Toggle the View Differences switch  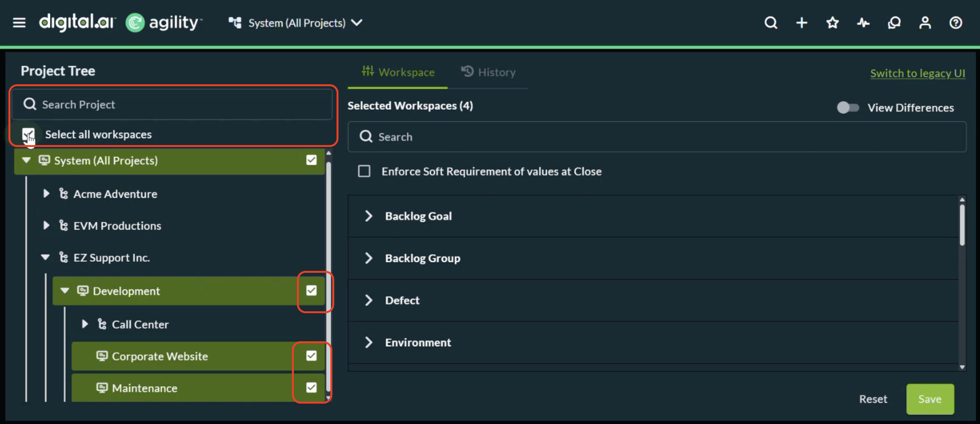coord(848,108)
